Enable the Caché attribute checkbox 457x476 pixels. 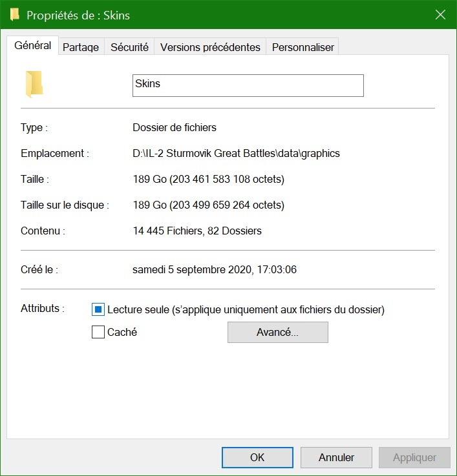[98, 332]
